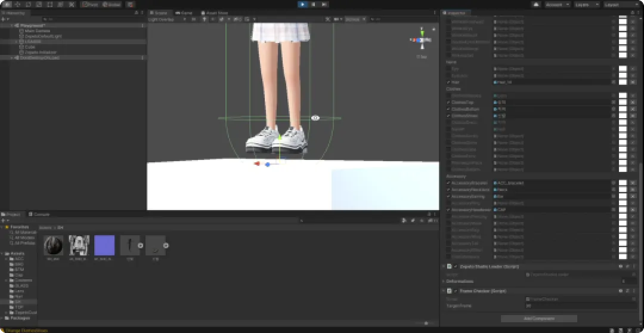Open the cloud services icon
644x333 pixels.
pos(536,5)
